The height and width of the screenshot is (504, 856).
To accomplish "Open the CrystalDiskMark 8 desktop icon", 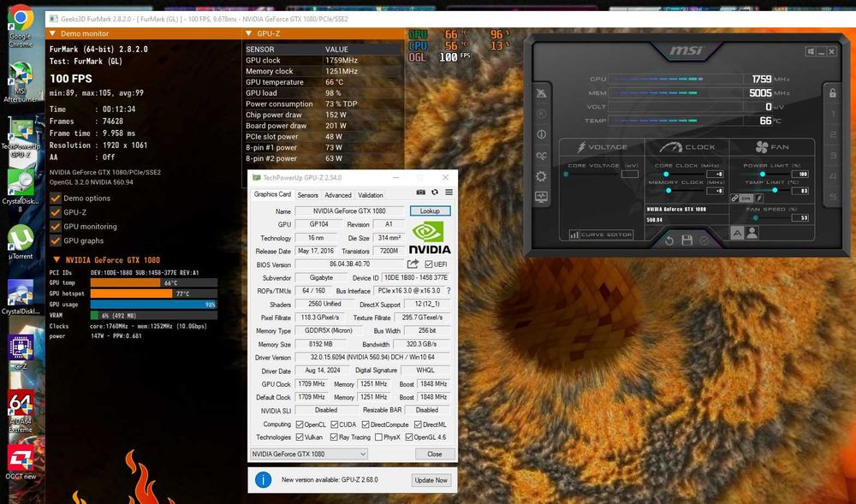I will [x=21, y=189].
